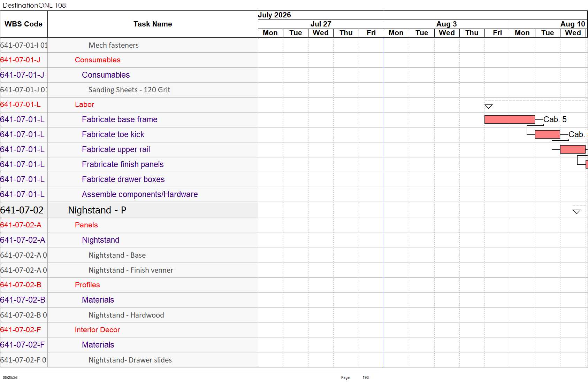This screenshot has width=588, height=382.
Task: Select the Fabricate base frame Gantt bar
Action: pos(510,119)
